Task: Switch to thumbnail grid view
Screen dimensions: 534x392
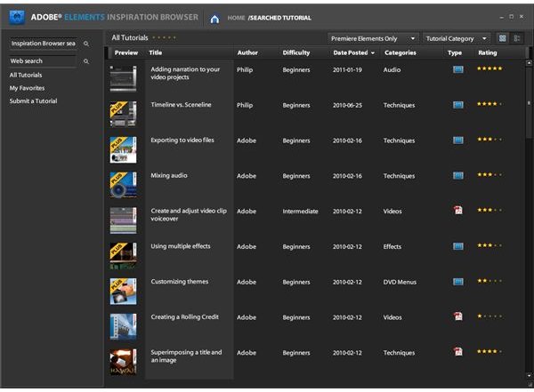Action: tap(502, 38)
